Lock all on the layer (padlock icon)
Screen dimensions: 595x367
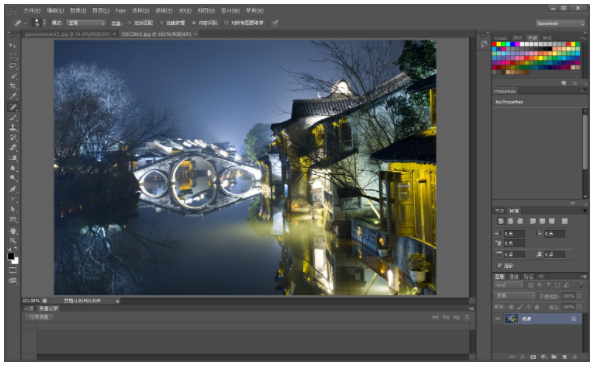point(537,307)
